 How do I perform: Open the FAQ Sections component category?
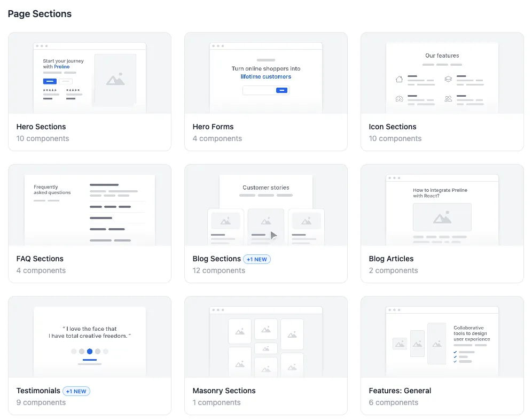(40, 259)
